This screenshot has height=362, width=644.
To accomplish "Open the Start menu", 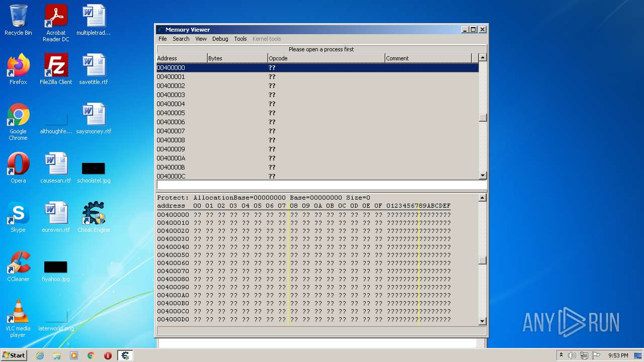I will click(x=14, y=355).
